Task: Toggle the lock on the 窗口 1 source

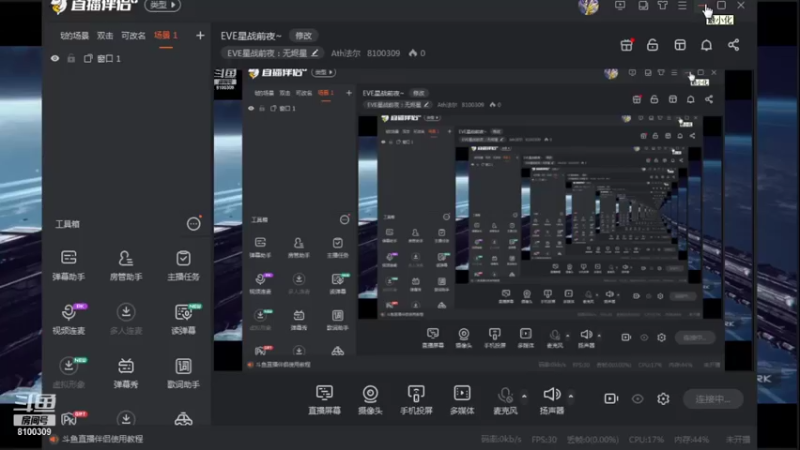Action: tap(71, 59)
